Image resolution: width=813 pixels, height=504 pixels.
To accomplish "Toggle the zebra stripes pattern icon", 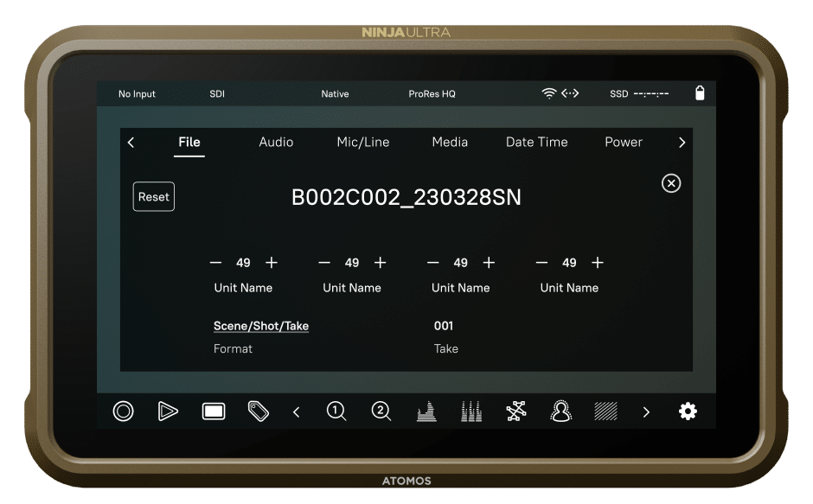I will [605, 411].
